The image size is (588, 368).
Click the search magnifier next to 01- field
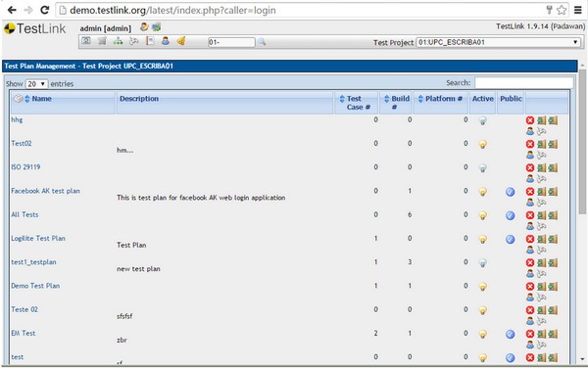(262, 42)
